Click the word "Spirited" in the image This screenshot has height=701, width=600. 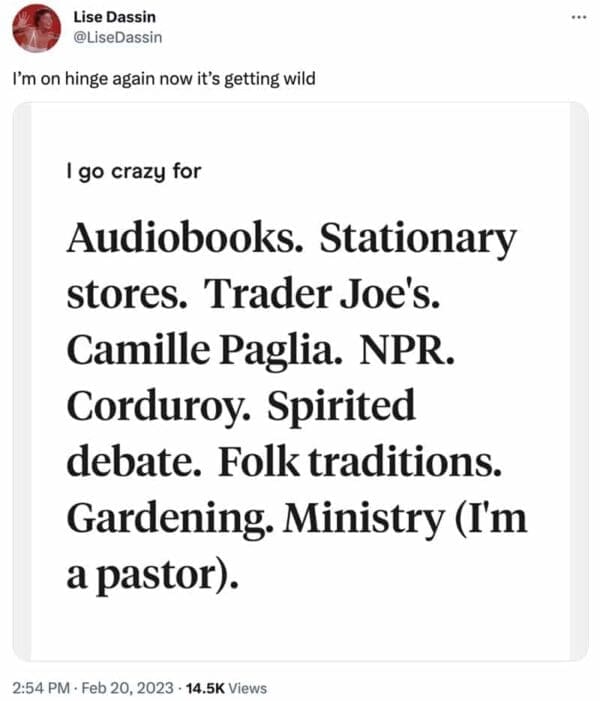[x=342, y=408]
